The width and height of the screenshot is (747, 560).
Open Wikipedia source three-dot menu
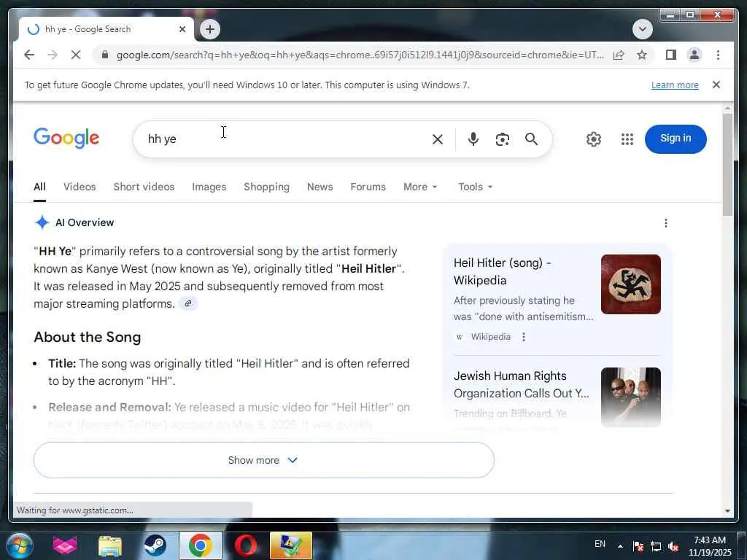(524, 337)
